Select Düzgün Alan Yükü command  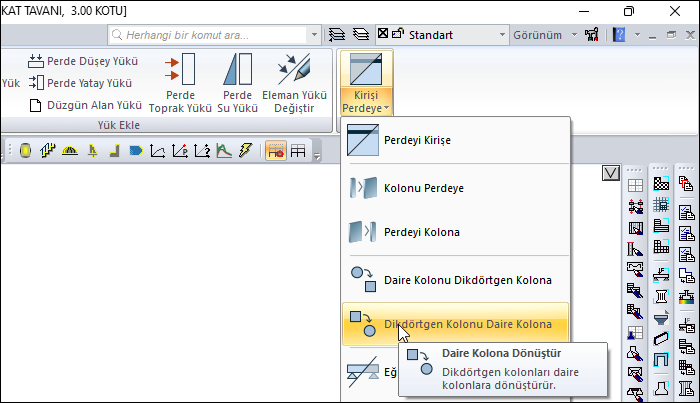coord(85,105)
